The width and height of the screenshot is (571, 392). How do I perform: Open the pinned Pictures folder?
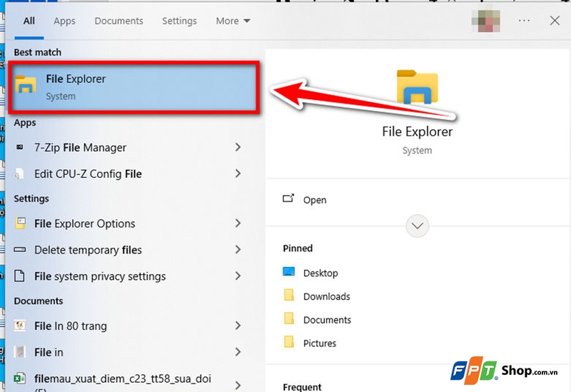(320, 343)
